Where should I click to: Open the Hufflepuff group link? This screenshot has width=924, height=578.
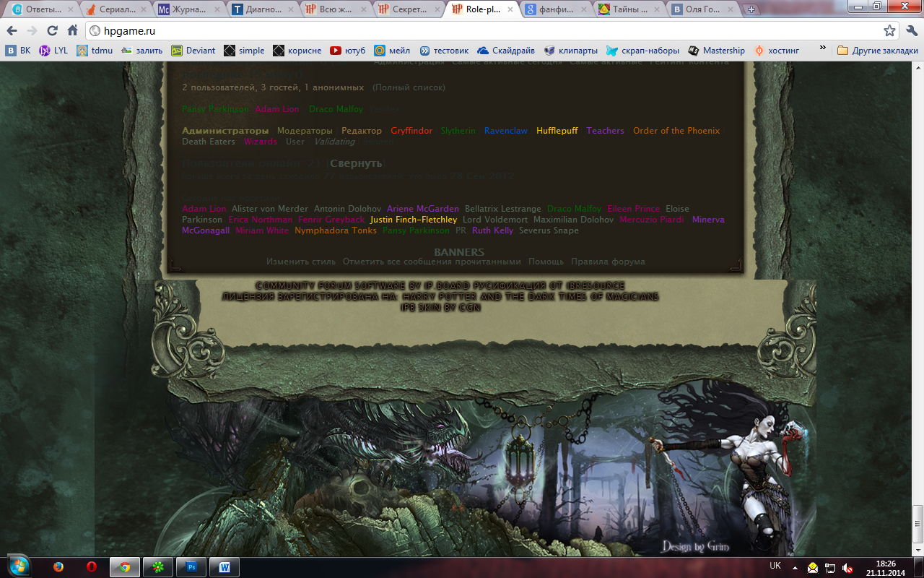click(557, 131)
